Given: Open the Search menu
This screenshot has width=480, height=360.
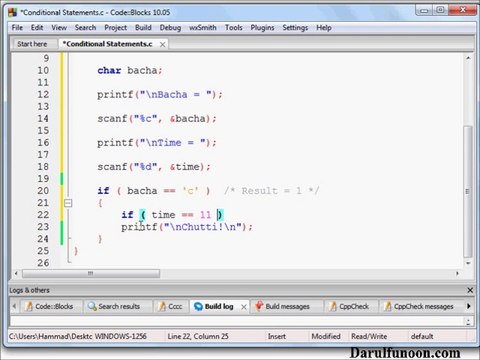Looking at the screenshot, I should pos(85,28).
